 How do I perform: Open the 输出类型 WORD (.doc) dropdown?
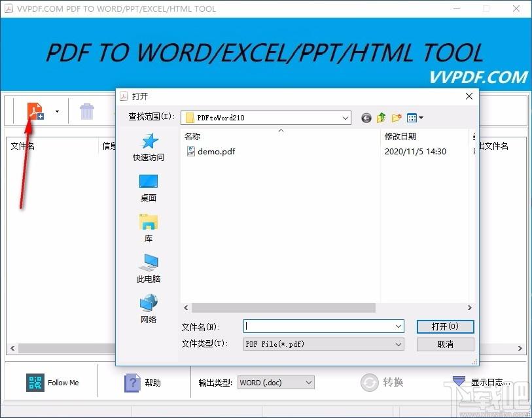(x=276, y=383)
